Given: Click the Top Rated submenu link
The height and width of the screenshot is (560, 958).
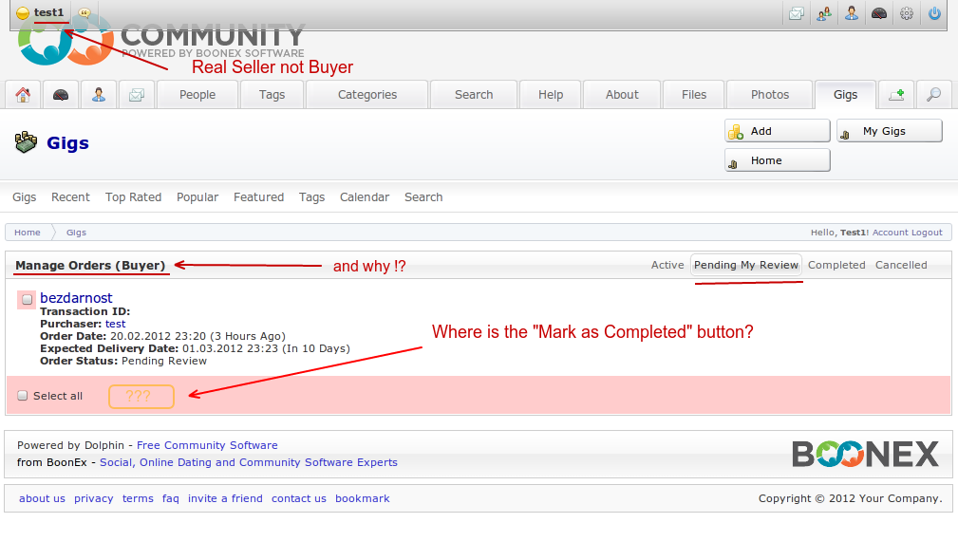Looking at the screenshot, I should click(x=133, y=197).
